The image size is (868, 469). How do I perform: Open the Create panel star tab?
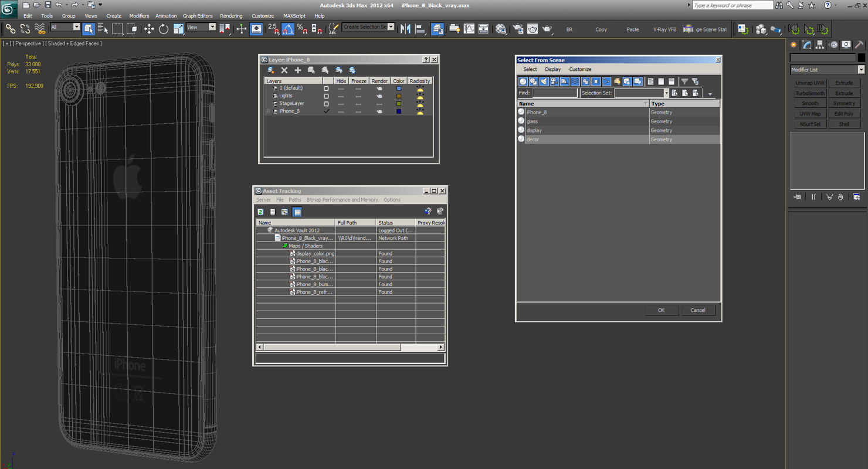pyautogui.click(x=794, y=45)
